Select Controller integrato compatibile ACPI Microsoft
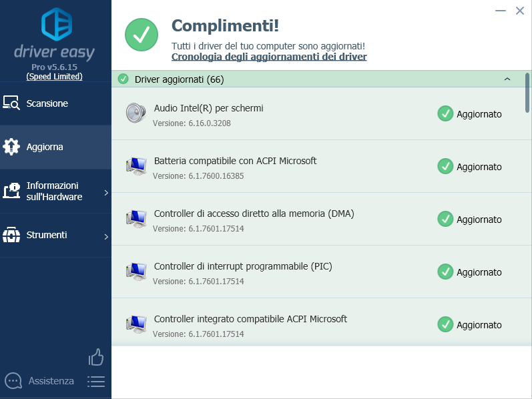Image resolution: width=532 pixels, height=399 pixels. [x=250, y=319]
